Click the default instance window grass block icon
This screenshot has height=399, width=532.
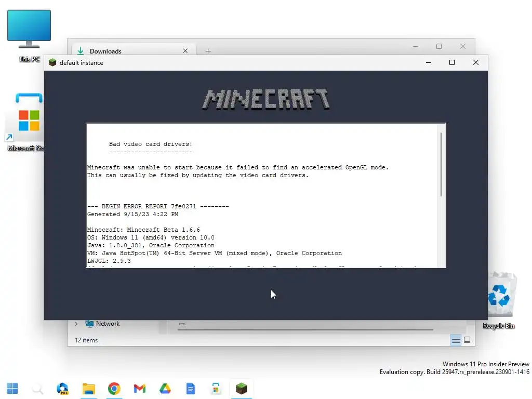click(52, 62)
